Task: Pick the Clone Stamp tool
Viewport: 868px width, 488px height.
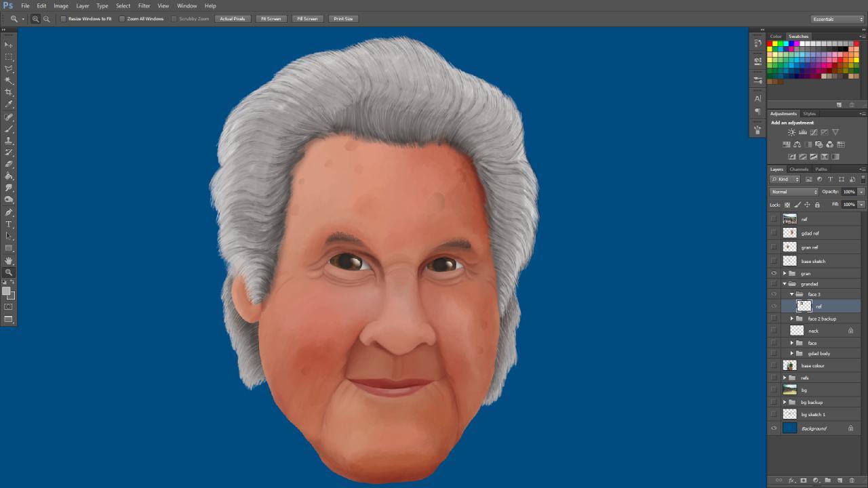Action: (9, 140)
